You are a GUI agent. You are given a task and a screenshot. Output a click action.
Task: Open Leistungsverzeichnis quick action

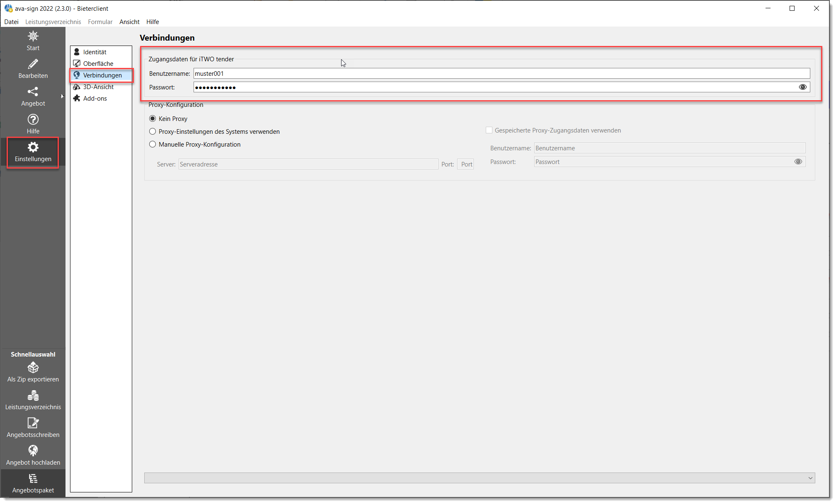click(33, 400)
